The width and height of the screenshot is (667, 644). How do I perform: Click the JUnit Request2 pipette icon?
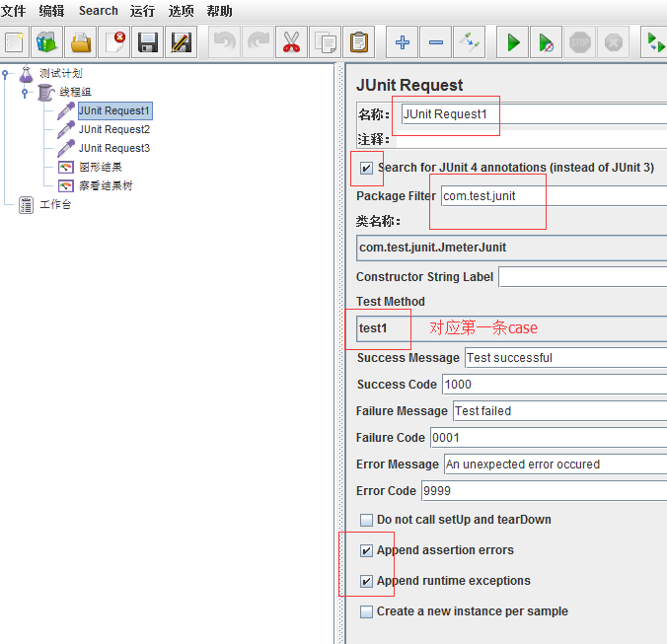[x=66, y=129]
